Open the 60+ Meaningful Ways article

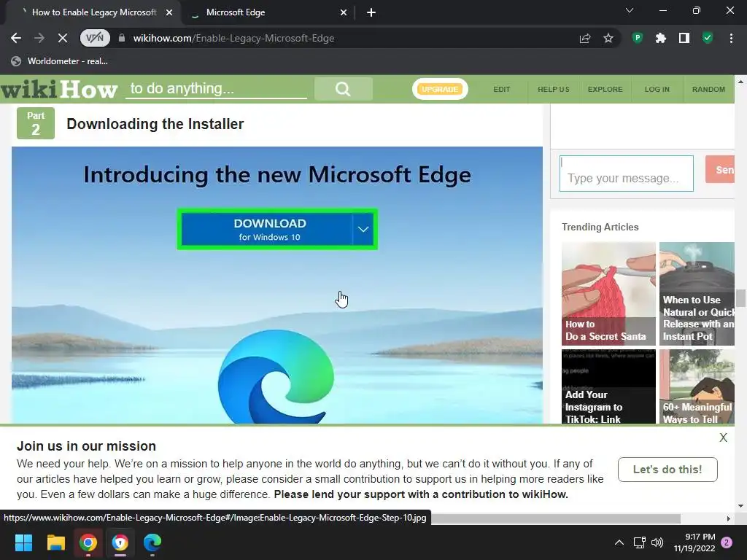tap(697, 386)
